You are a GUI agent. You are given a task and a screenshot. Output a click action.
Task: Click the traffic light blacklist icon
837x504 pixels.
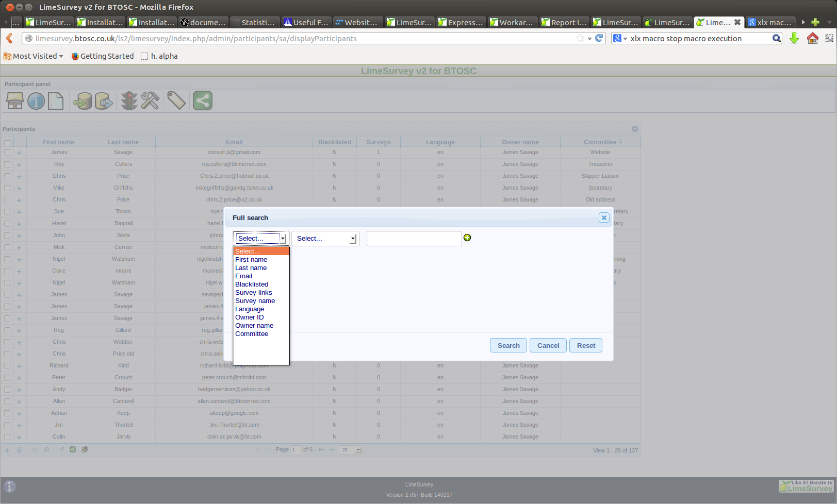129,101
